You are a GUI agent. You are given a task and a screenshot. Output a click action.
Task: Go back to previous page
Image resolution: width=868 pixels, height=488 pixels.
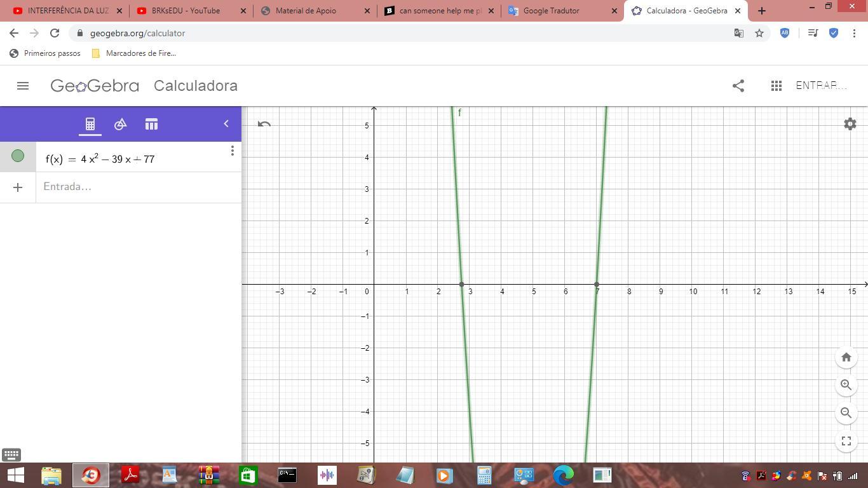[x=14, y=33]
